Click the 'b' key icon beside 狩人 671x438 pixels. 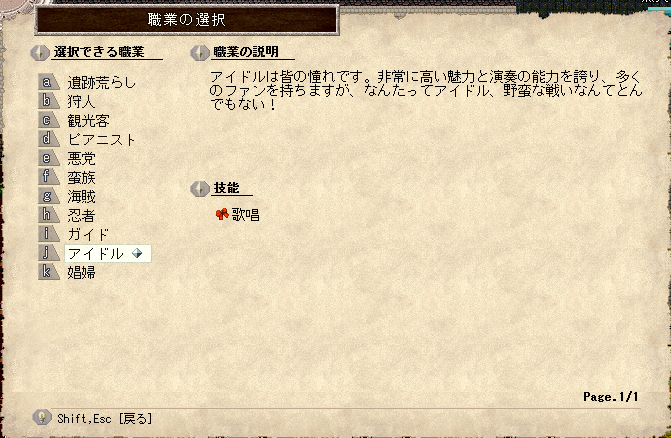(48, 101)
